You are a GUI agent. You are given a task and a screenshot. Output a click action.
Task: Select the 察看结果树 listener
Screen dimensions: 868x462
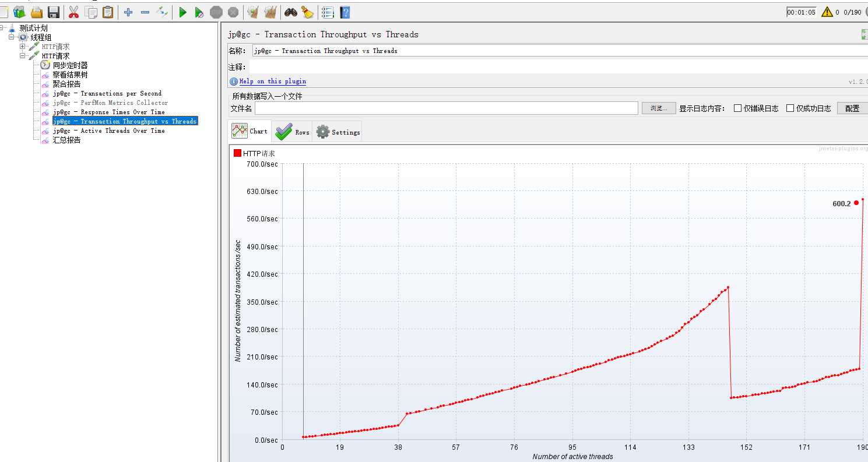(70, 75)
